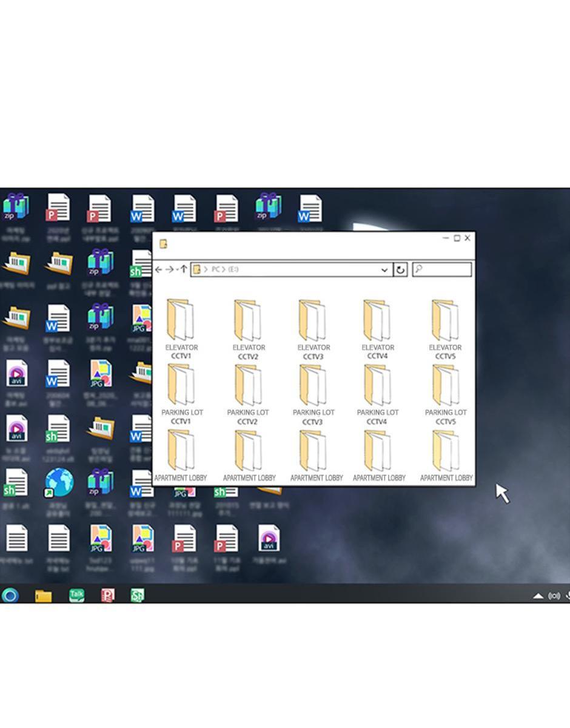Click the back arrow in explorer

pos(159,269)
